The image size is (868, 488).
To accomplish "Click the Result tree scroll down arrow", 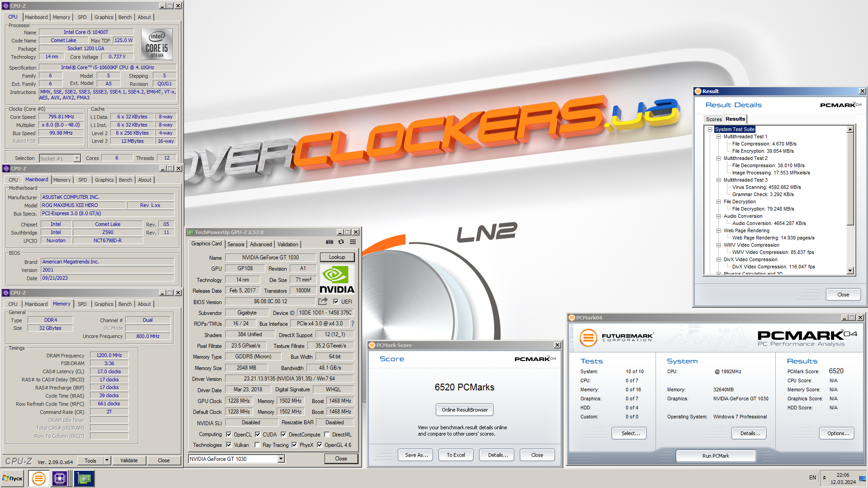I will click(x=850, y=271).
